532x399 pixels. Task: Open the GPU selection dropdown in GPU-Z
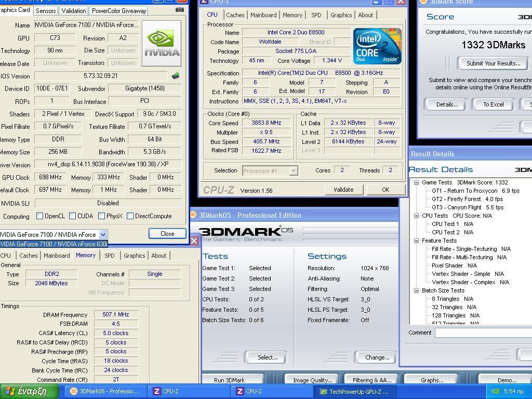pos(103,234)
